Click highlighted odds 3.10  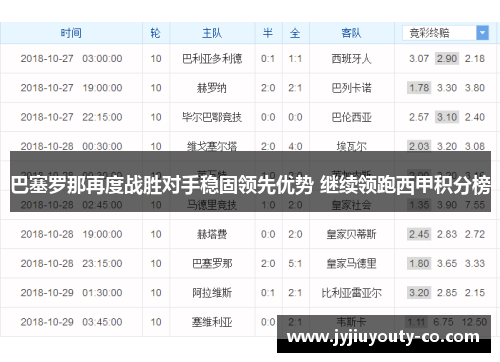tap(447, 117)
